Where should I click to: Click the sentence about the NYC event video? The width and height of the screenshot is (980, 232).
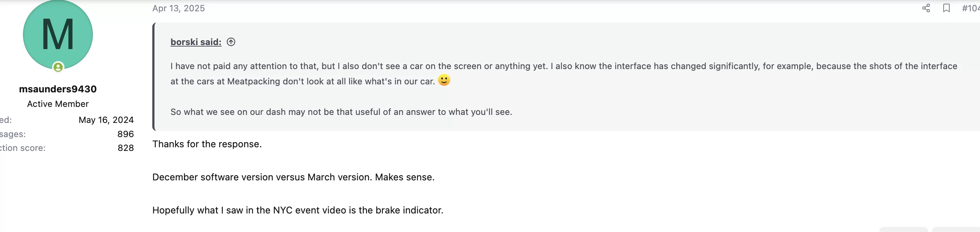tap(298, 210)
